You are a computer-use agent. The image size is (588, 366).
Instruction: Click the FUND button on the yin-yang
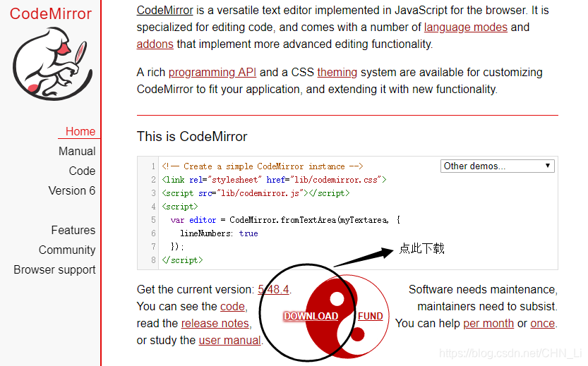(x=370, y=316)
